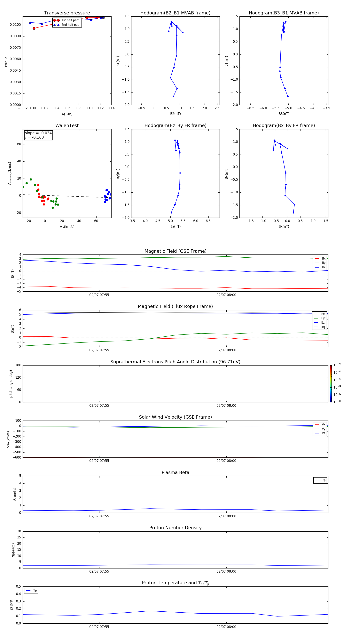Click the pitch angle colorbar
Screen dimensions: 351x644
331,384
